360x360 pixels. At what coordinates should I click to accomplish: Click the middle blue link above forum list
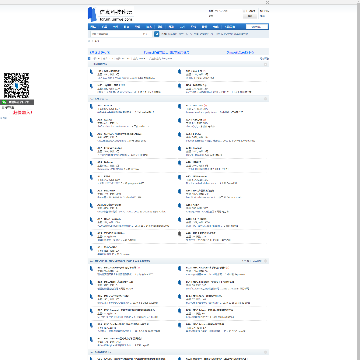(166, 52)
